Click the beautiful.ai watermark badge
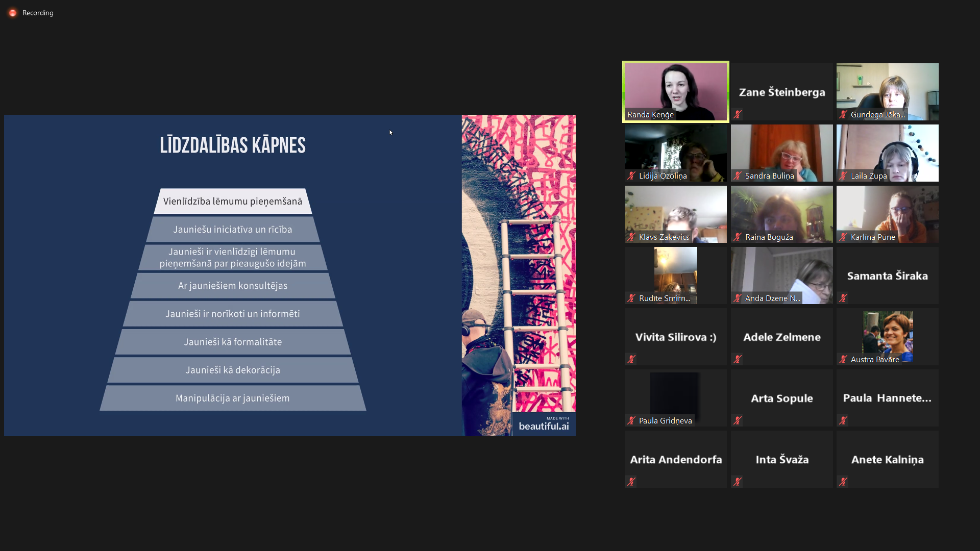980x551 pixels. tap(544, 424)
